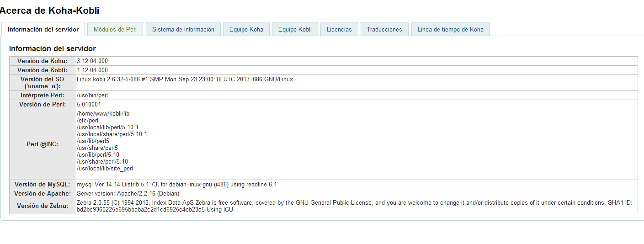Image resolution: width=644 pixels, height=244 pixels.
Task: Select the /usr/lib/perl/5.10 path line
Action: pos(98,154)
